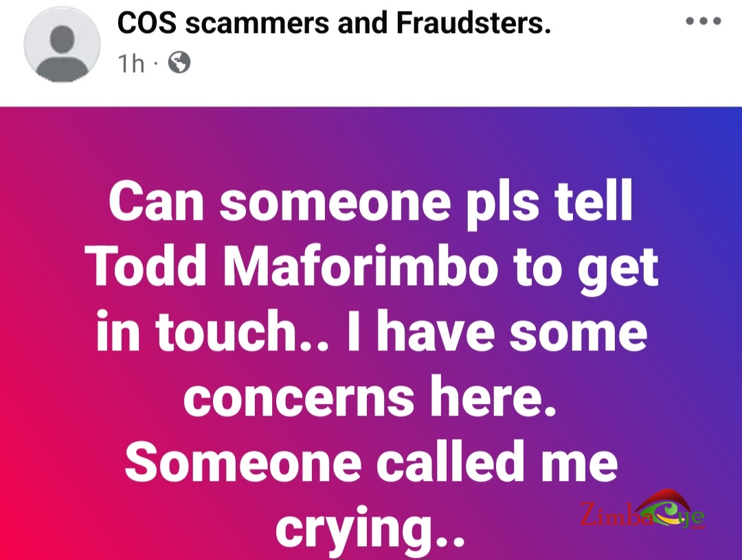
Task: Click the line Someone called me
Action: tap(371, 462)
